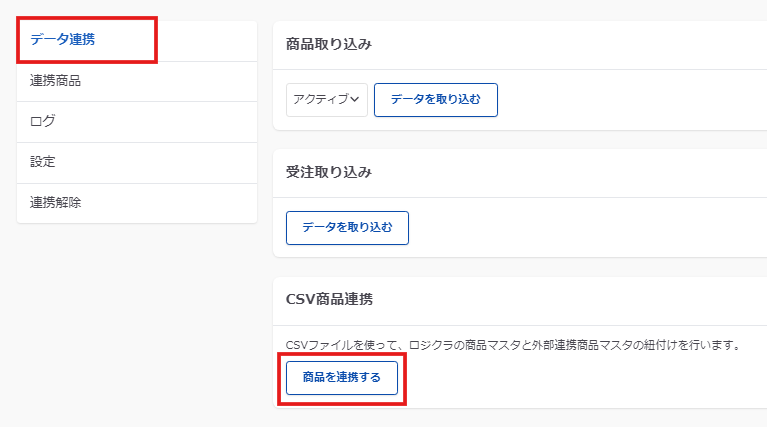Screen dimensions: 767x427
Task: Open the ログ page from sidebar
Action: tap(43, 122)
